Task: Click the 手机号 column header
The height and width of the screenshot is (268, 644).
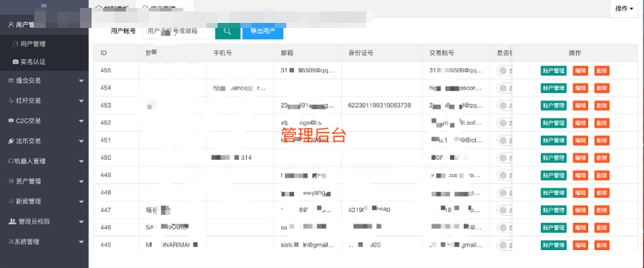Action: pyautogui.click(x=240, y=53)
